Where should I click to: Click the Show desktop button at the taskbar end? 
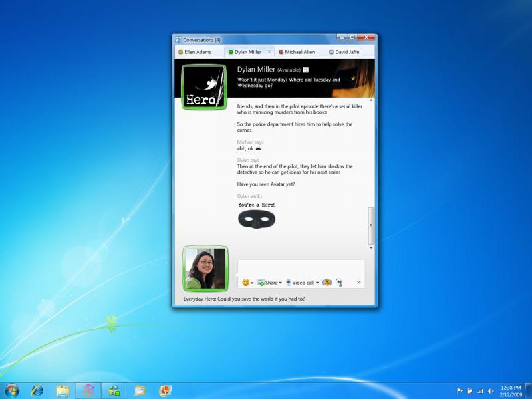(x=529, y=391)
